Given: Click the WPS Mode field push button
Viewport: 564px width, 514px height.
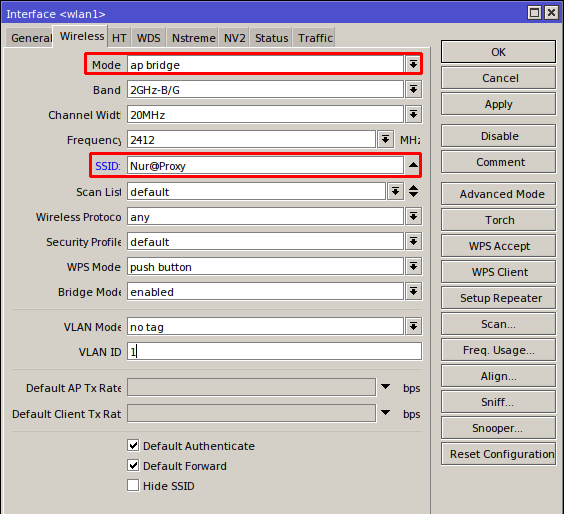Looking at the screenshot, I should [x=265, y=267].
